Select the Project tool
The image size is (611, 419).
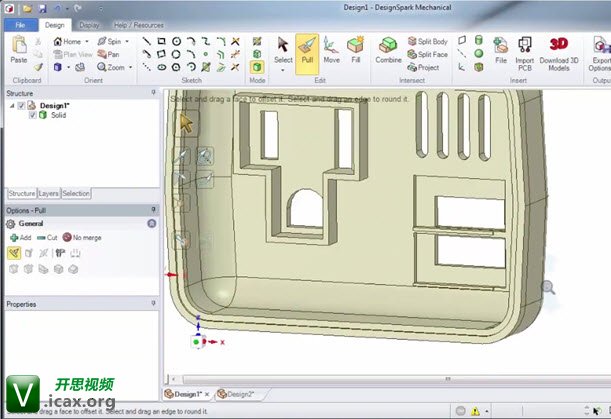(423, 67)
